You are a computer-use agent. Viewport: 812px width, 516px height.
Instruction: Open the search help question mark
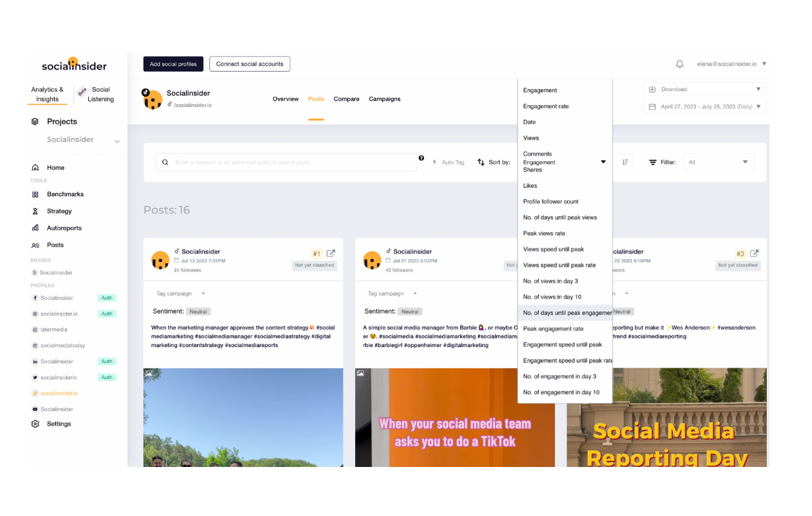pyautogui.click(x=421, y=158)
